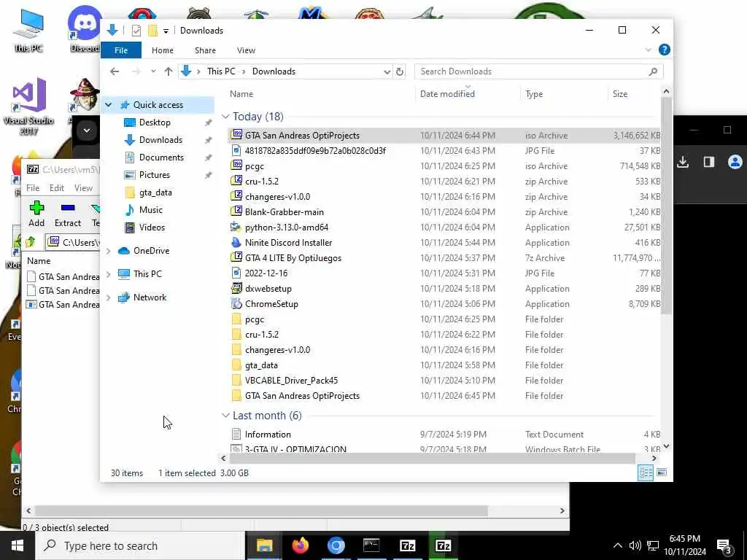Image resolution: width=747 pixels, height=560 pixels.
Task: Switch to details view layout
Action: (x=646, y=472)
